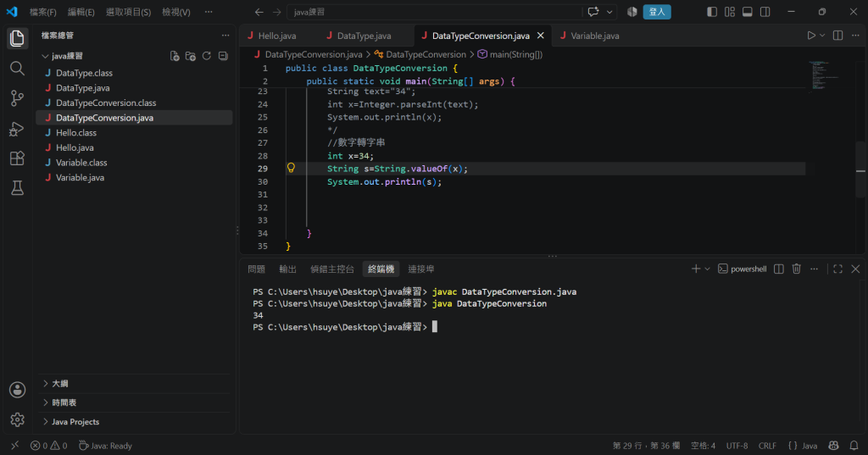
Task: Open the chat icon in title bar
Action: pyautogui.click(x=593, y=12)
